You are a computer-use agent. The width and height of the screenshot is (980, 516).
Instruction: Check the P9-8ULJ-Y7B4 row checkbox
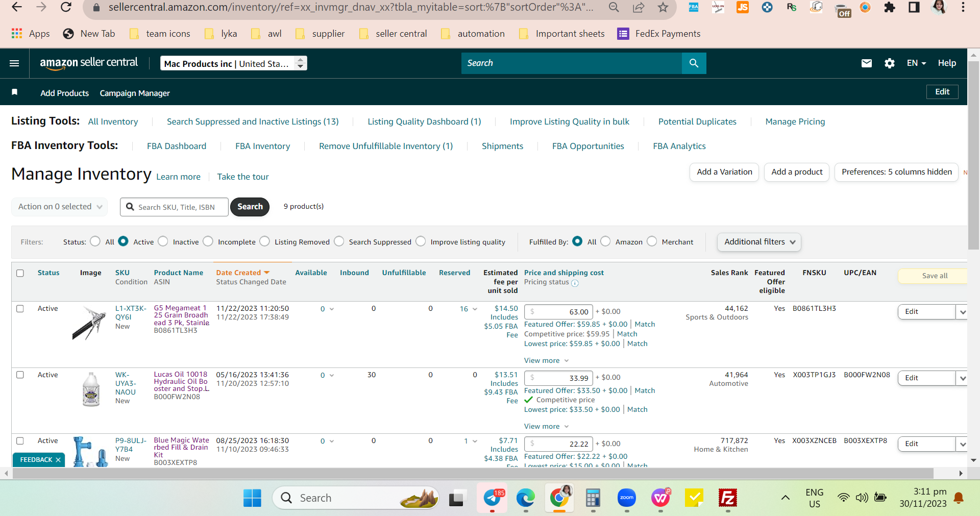[20, 440]
